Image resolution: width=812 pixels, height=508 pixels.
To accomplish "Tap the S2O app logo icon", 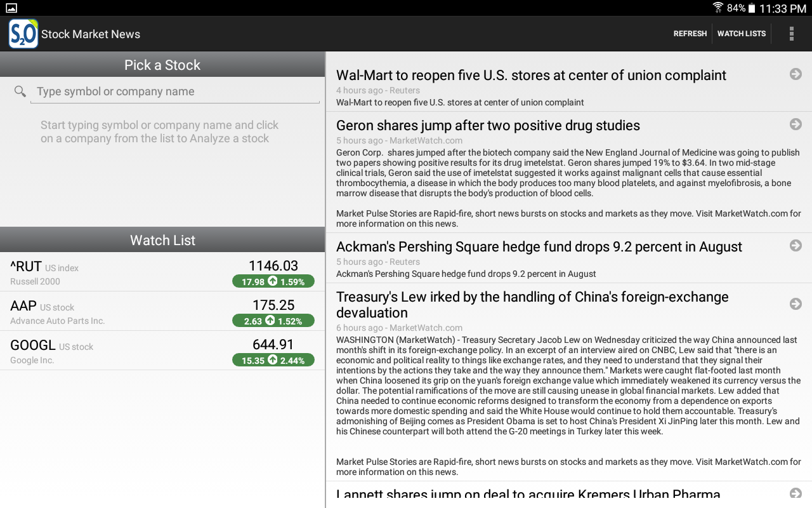I will click(23, 34).
